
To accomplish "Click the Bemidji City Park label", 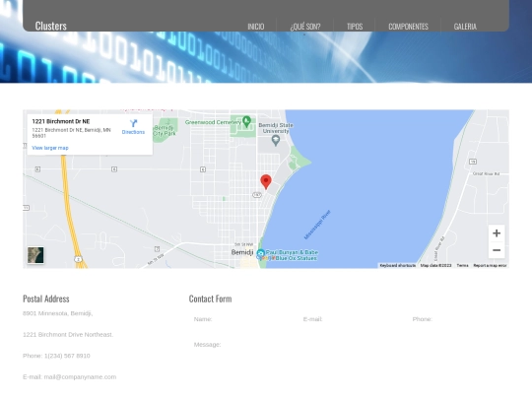I will tap(165, 131).
